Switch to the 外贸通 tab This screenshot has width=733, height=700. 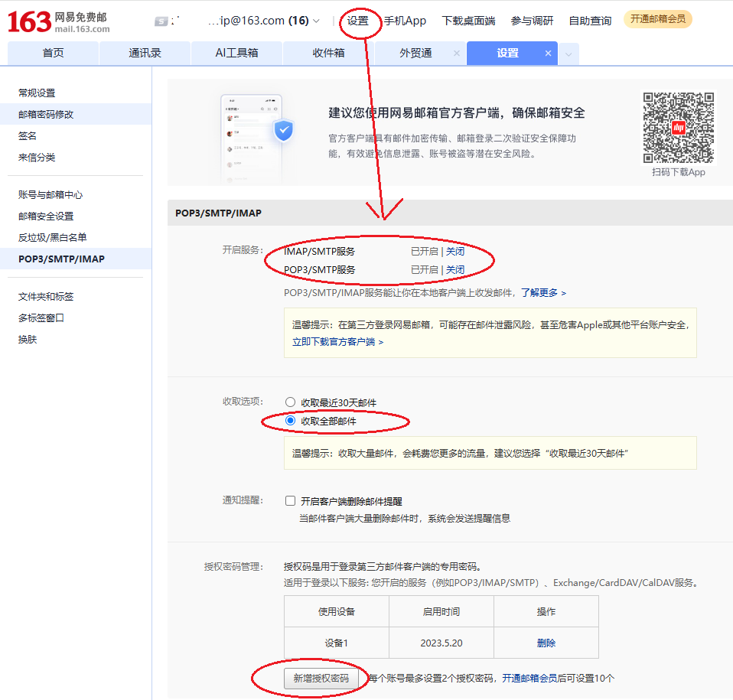pyautogui.click(x=415, y=54)
